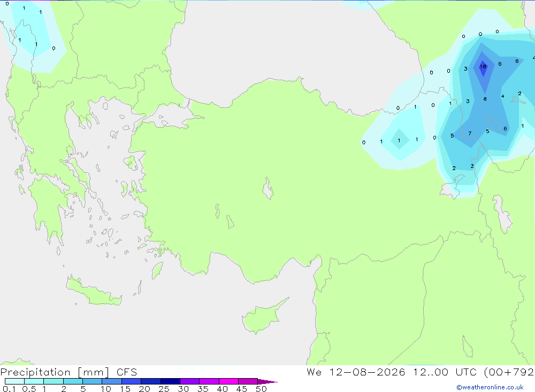Click the 'We 12-08-2026 12..00 UTC' timestamp
This screenshot has height=392, width=535.
[392, 372]
